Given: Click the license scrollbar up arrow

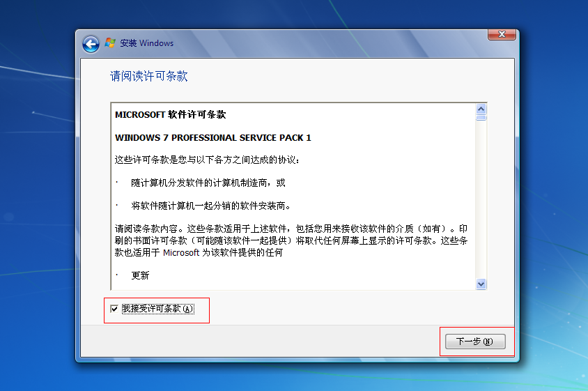Looking at the screenshot, I should 481,109.
